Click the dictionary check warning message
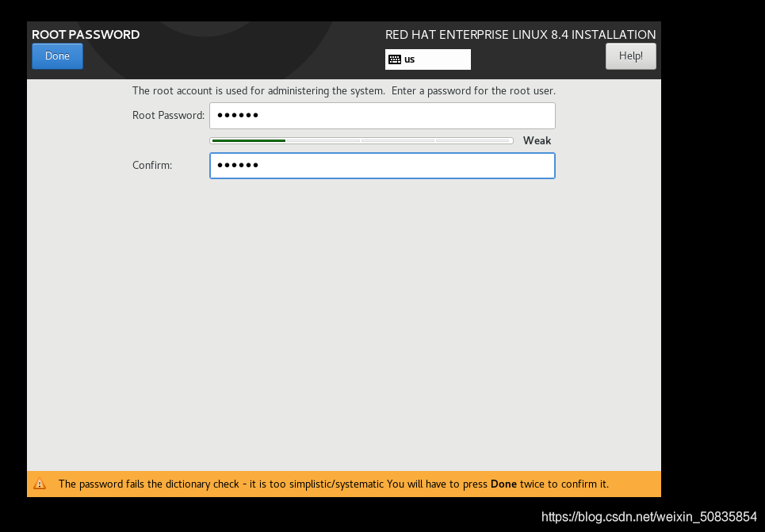 click(334, 484)
